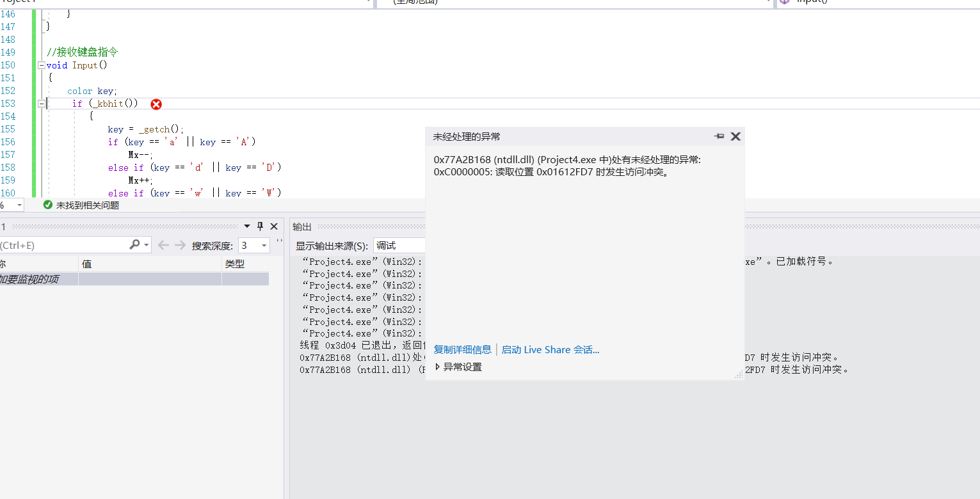The width and height of the screenshot is (980, 499).
Task: Click the //接收键盘指令 comment line
Action: (x=82, y=52)
